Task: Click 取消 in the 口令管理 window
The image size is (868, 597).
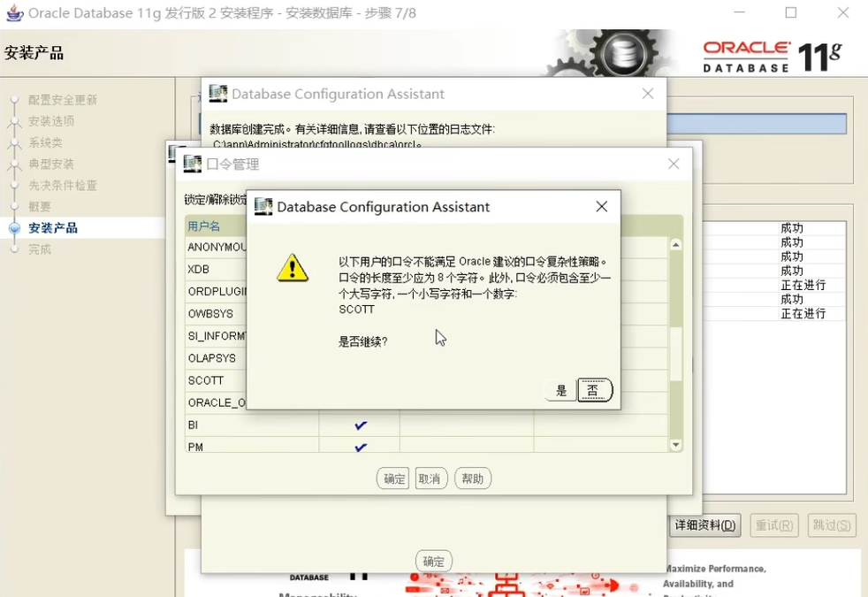Action: pos(430,478)
